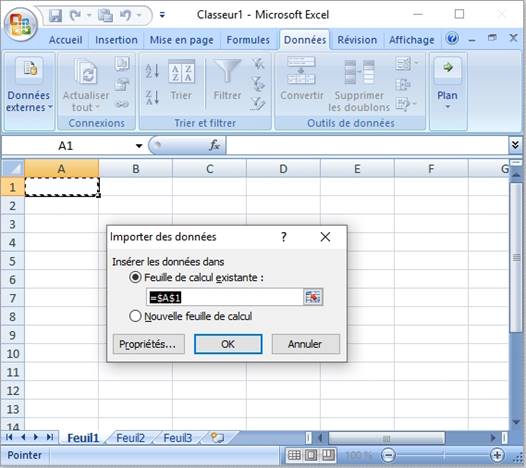The height and width of the screenshot is (468, 526).
Task: Click the zoom slider track
Action: (443, 456)
